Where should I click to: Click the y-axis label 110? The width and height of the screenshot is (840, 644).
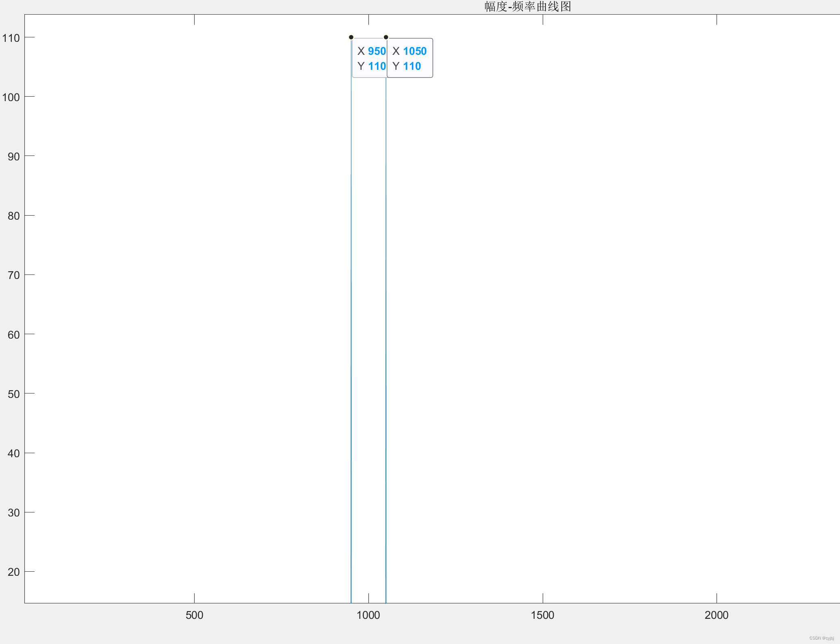click(11, 38)
